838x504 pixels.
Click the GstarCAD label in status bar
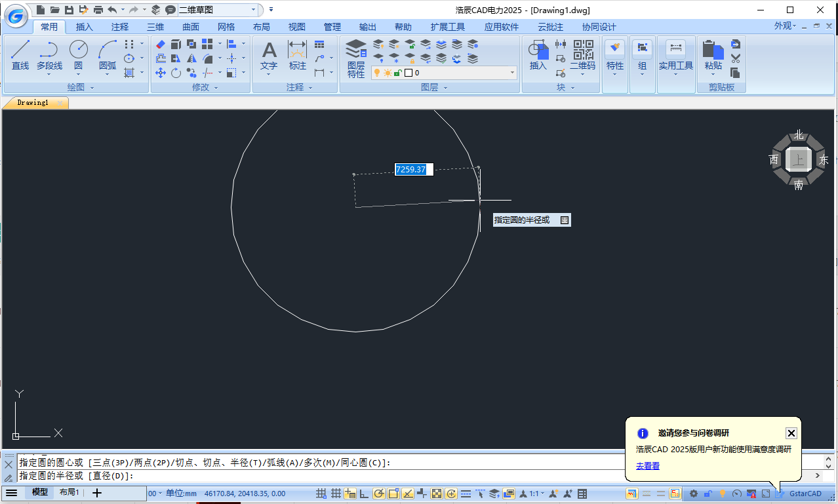(x=805, y=494)
